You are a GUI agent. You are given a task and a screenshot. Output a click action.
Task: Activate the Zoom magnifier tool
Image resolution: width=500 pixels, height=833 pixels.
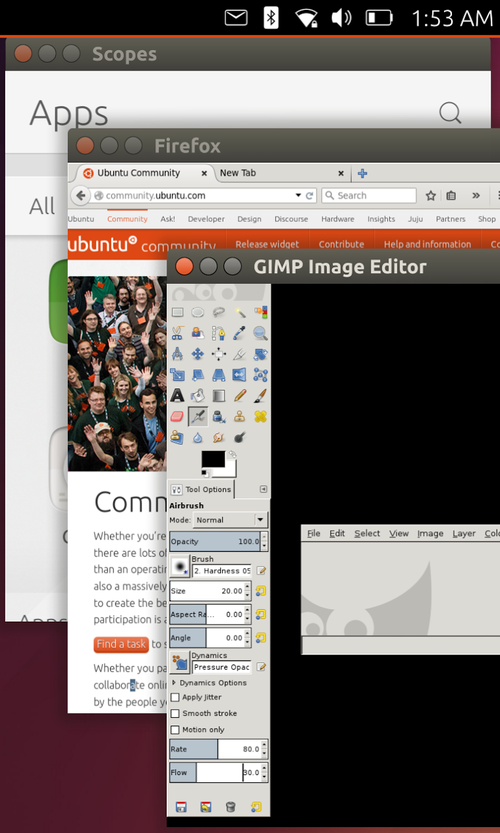260,333
